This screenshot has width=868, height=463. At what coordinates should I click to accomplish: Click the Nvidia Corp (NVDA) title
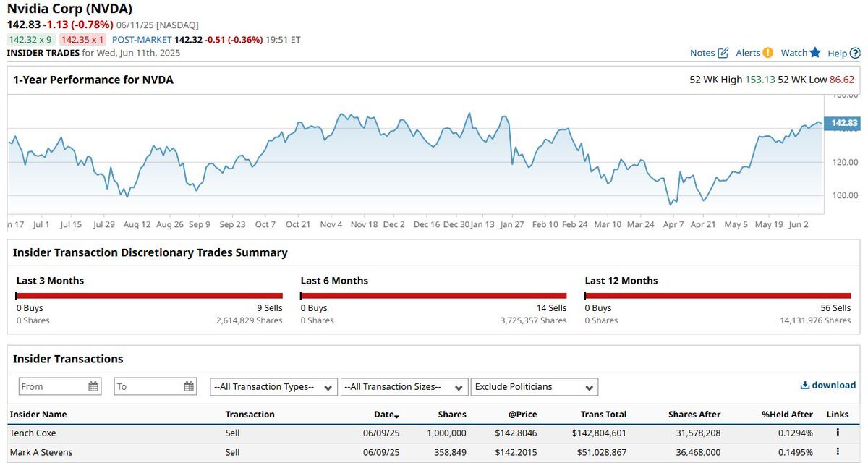[69, 9]
